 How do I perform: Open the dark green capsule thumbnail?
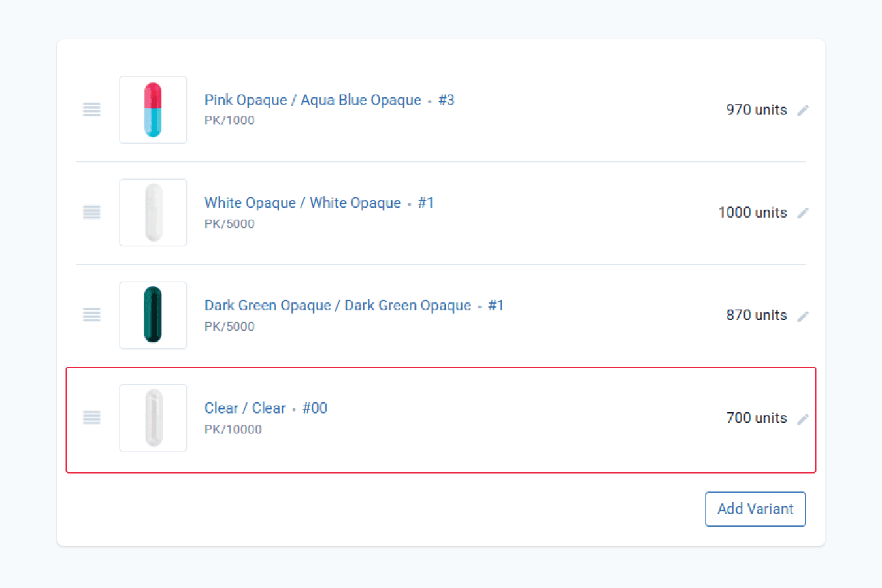[x=153, y=315]
